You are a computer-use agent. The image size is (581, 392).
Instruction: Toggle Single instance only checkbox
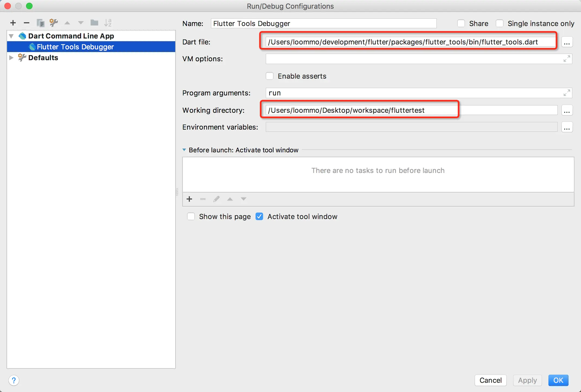coord(500,24)
